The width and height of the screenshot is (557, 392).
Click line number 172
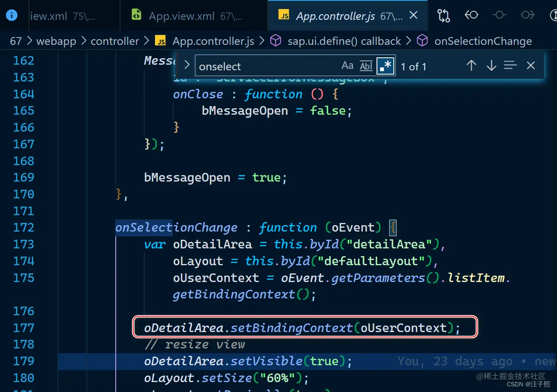pos(24,227)
